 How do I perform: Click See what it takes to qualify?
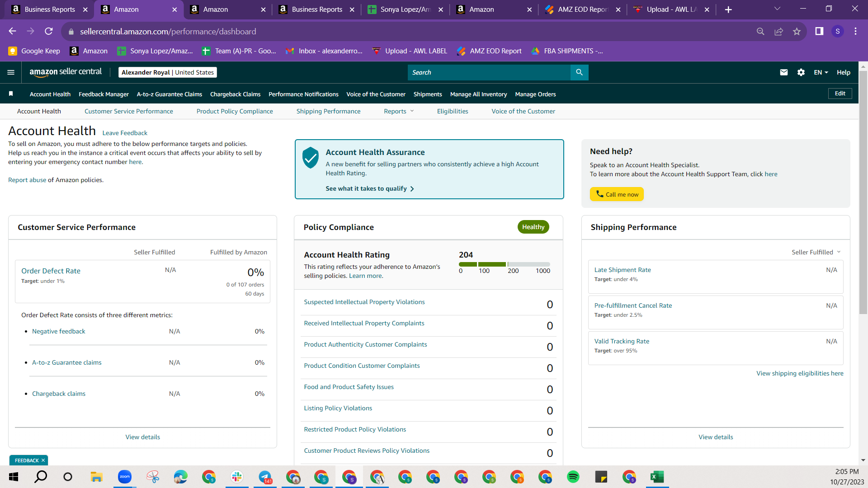(x=370, y=188)
